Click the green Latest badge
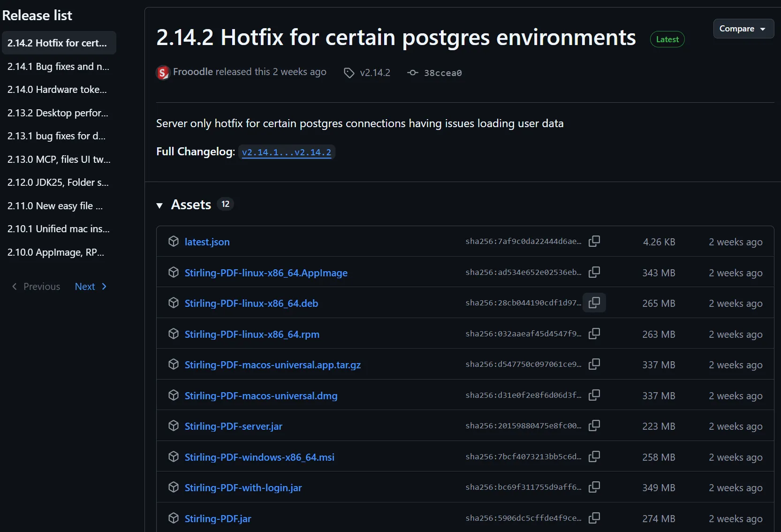Image resolution: width=781 pixels, height=532 pixels. coord(667,39)
